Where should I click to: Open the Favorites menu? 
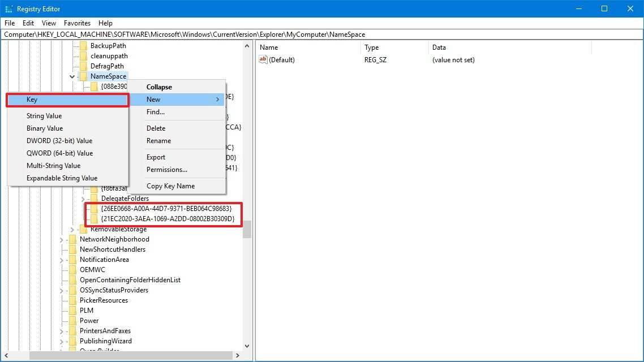coord(77,23)
